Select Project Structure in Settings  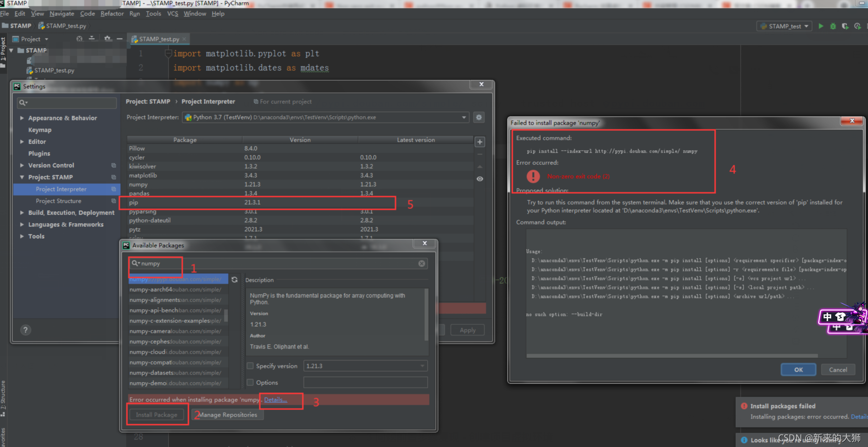click(58, 201)
